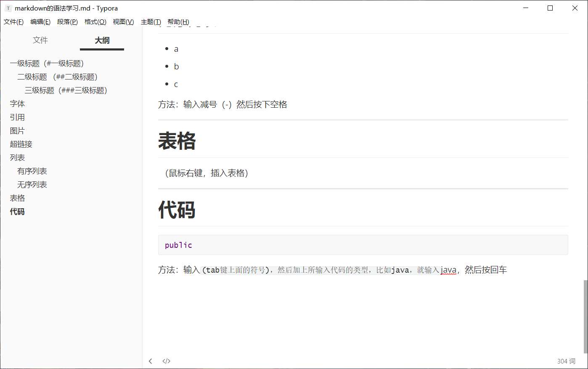This screenshot has width=588, height=369.
Task: Open the 视图(V) menu
Action: point(123,22)
